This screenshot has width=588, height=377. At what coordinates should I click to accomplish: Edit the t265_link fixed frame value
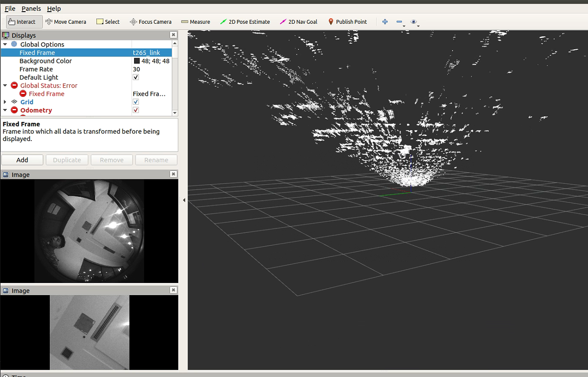pyautogui.click(x=146, y=53)
